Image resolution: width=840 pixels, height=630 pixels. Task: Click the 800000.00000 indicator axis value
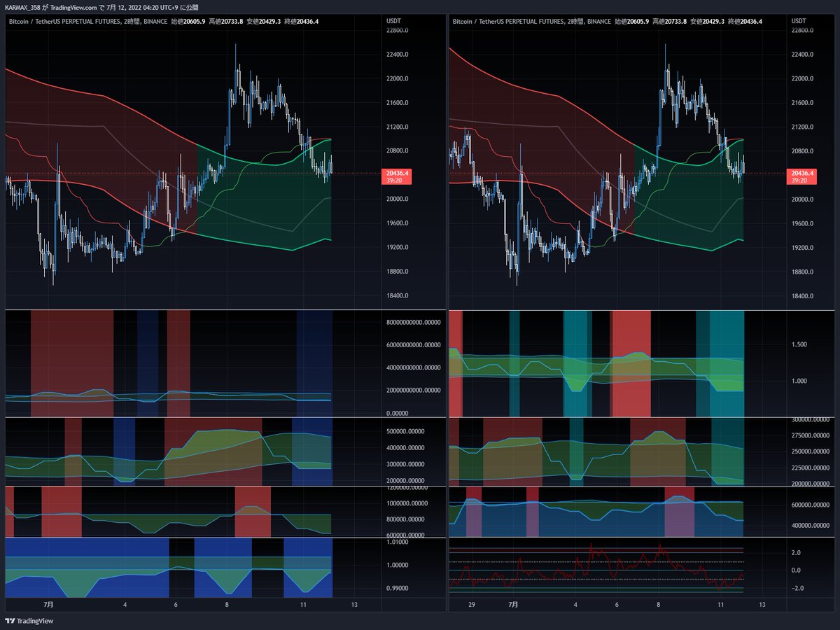click(405, 520)
